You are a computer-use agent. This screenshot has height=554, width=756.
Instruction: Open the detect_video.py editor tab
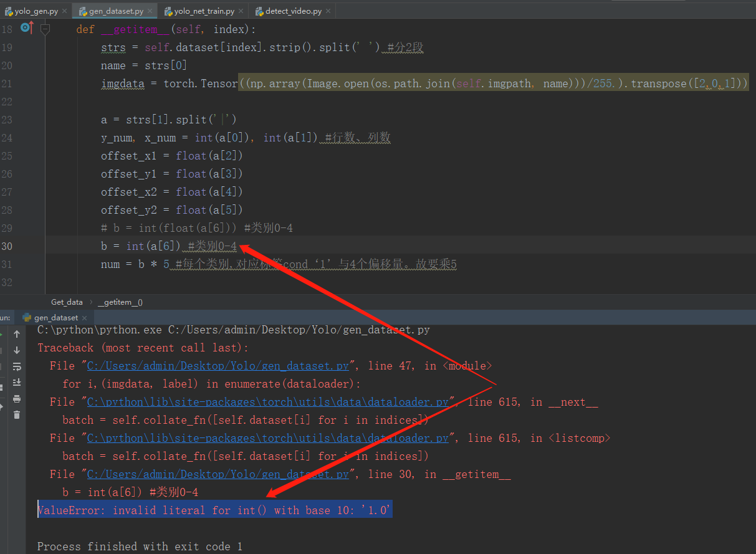(288, 11)
